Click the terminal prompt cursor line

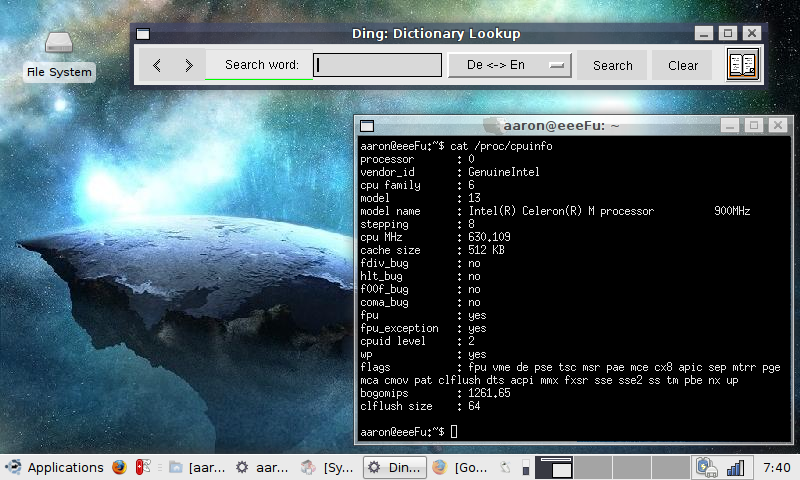[409, 432]
